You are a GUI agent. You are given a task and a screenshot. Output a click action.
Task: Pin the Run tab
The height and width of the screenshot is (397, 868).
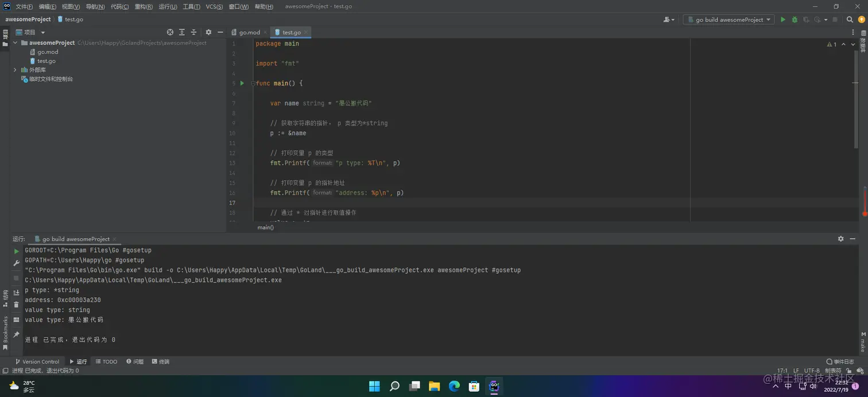tap(16, 334)
